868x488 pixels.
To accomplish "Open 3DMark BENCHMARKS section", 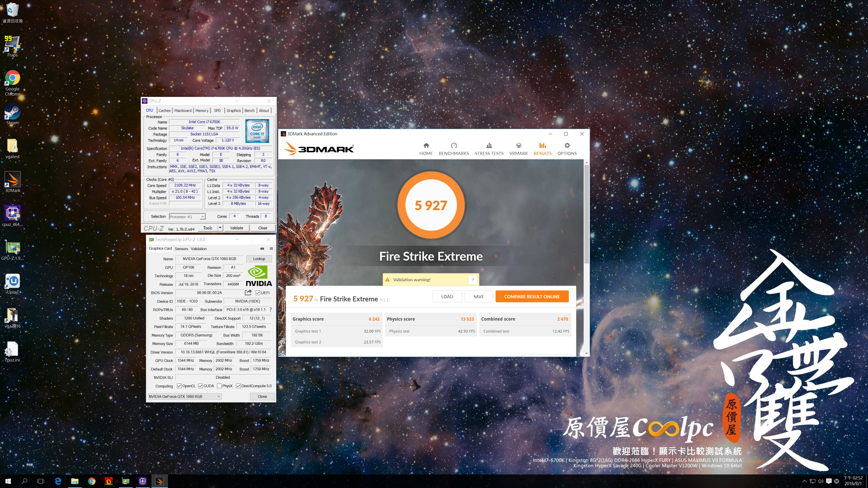I will click(x=453, y=149).
